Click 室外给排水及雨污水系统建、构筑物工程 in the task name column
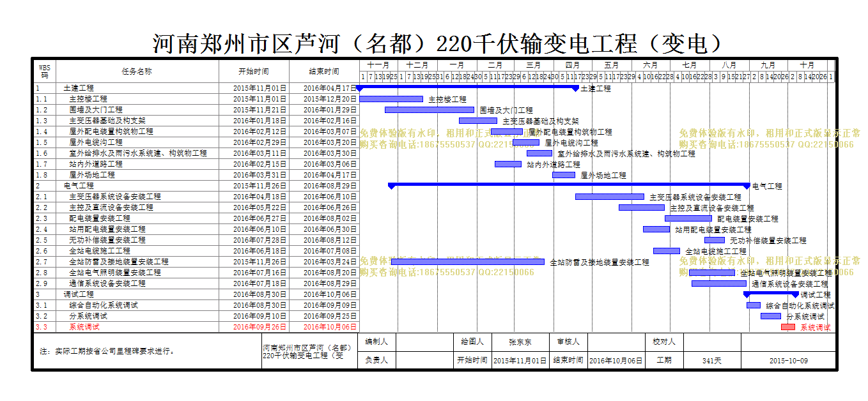 tap(138, 153)
